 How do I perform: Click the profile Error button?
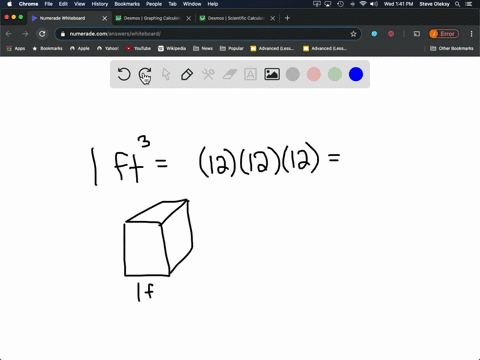pyautogui.click(x=444, y=34)
